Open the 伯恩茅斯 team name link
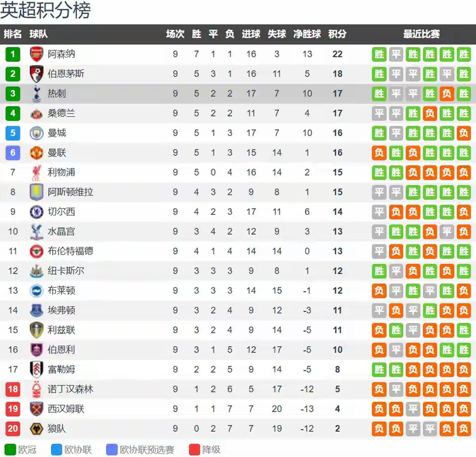 tap(66, 73)
